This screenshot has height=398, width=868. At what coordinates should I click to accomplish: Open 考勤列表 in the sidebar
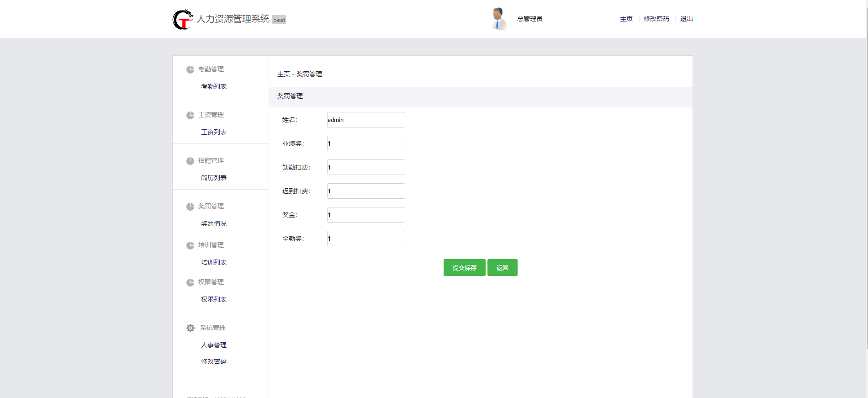click(x=214, y=86)
